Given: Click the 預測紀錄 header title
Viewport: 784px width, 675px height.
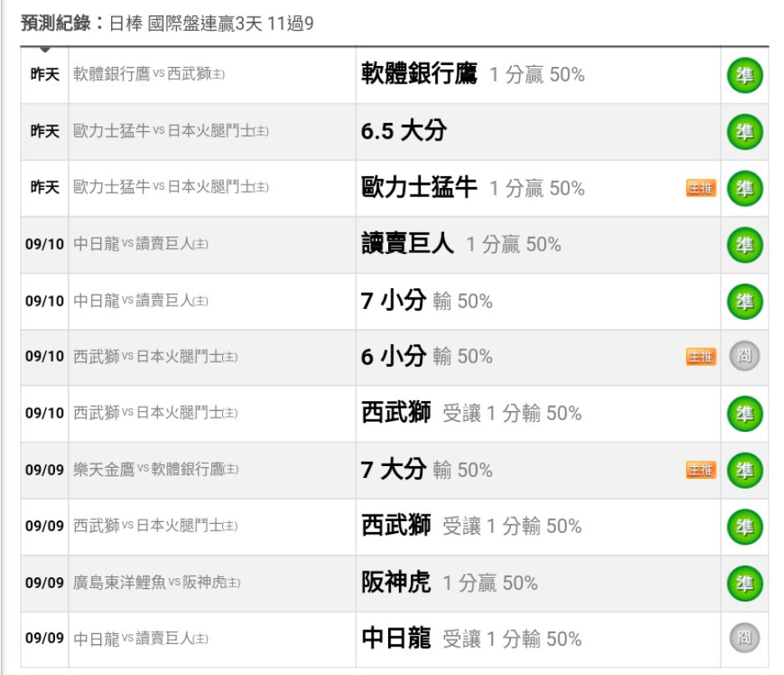Looking at the screenshot, I should (56, 23).
